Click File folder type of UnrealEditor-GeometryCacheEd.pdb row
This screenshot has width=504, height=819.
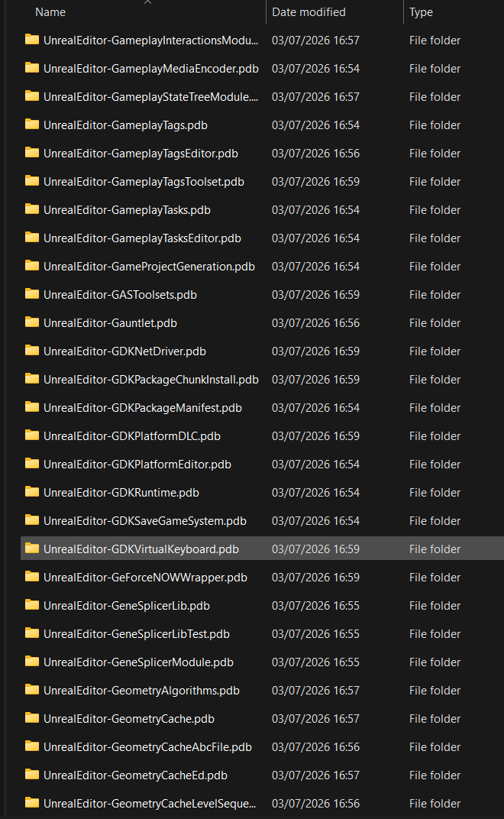pyautogui.click(x=435, y=774)
